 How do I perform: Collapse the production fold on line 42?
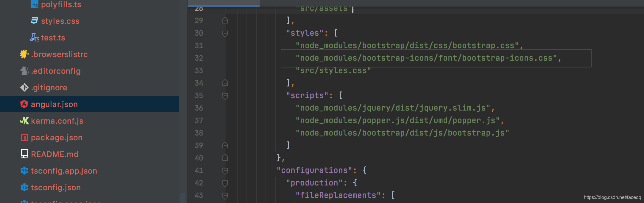[x=225, y=183]
